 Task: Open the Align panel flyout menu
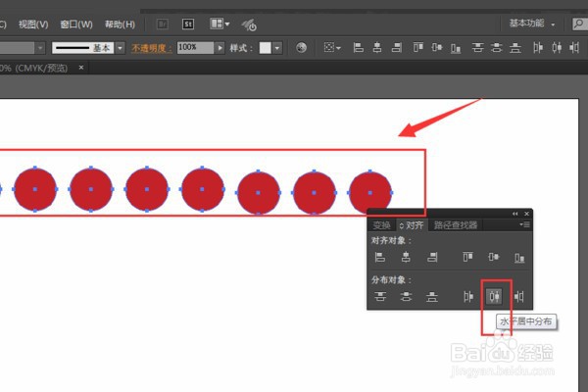pyautogui.click(x=524, y=224)
